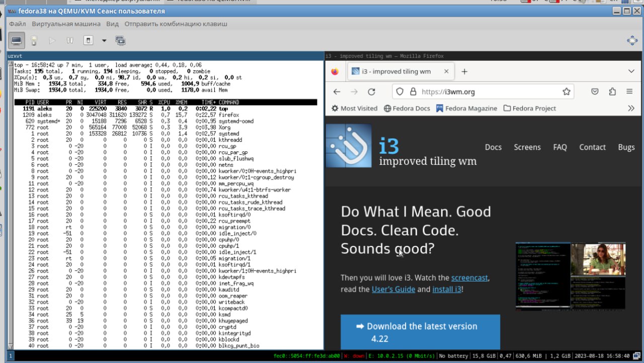Click the i3 logo on the website
Viewport: 644px width, 363px height.
pos(349,145)
